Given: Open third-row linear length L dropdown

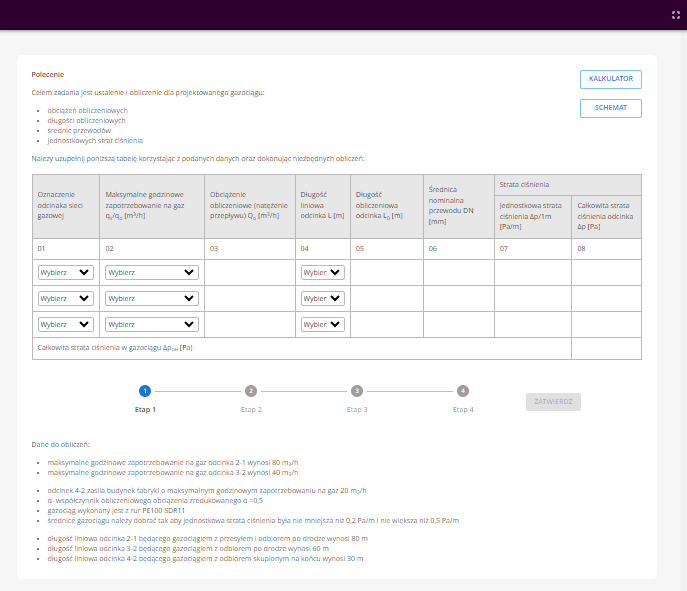Looking at the screenshot, I should click(x=322, y=324).
